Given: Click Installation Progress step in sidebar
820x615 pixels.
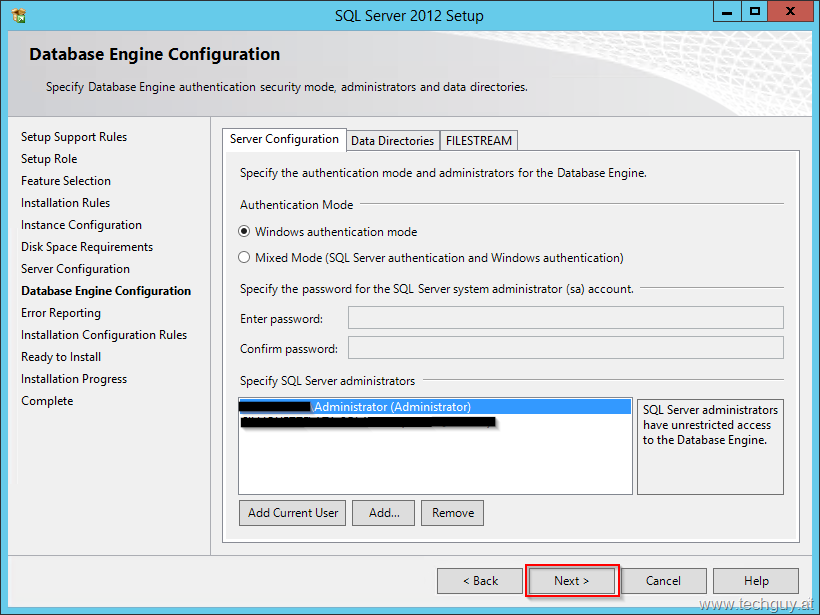Looking at the screenshot, I should (x=74, y=379).
